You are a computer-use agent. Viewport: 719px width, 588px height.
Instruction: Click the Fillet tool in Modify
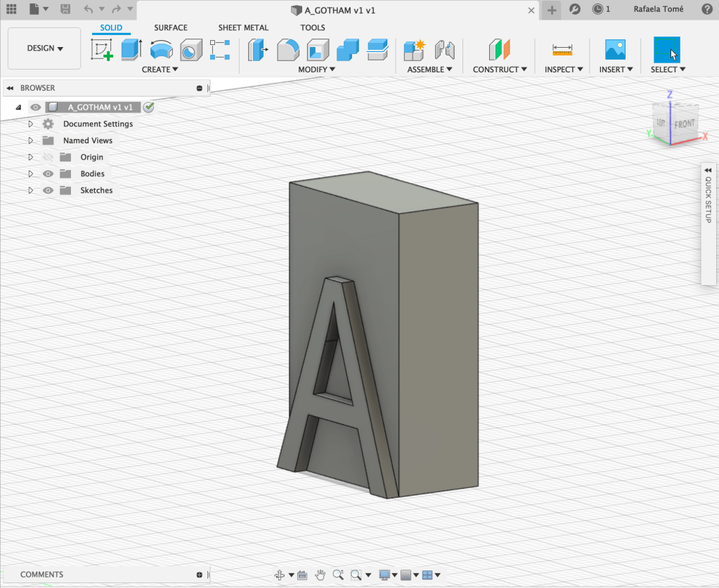click(x=288, y=50)
